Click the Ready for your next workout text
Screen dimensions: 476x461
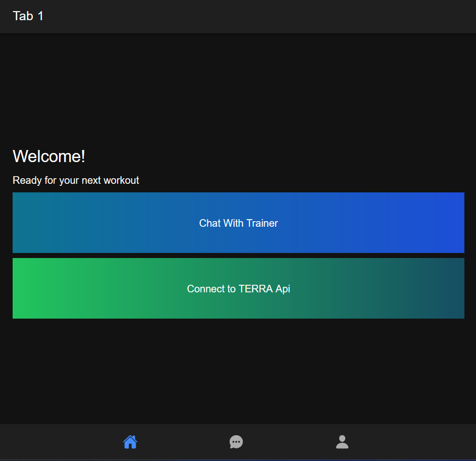pos(76,180)
